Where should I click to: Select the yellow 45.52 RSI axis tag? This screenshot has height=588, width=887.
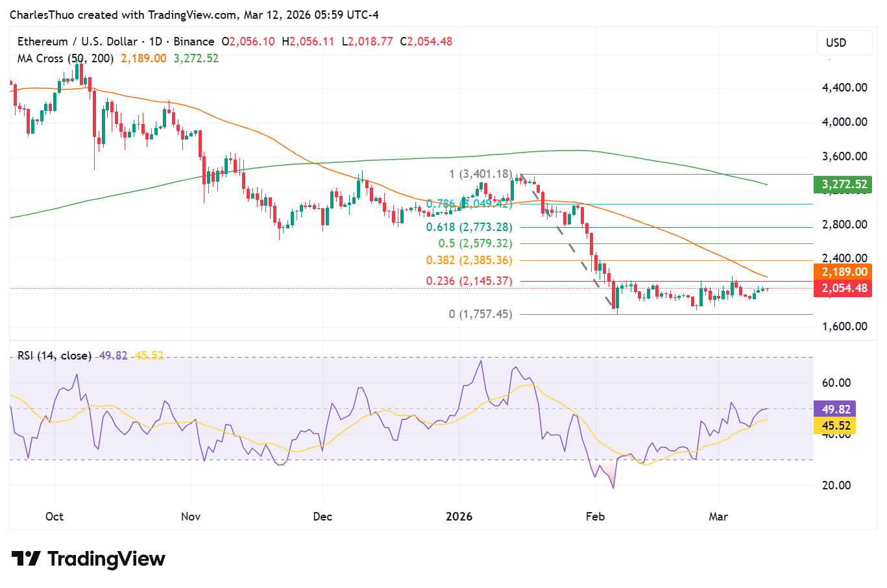[x=835, y=426]
